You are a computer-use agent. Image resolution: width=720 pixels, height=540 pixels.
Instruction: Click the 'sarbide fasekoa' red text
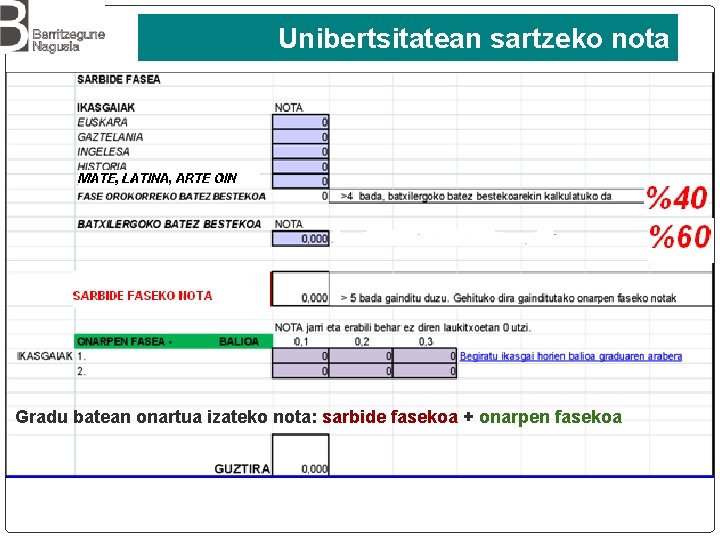click(390, 417)
